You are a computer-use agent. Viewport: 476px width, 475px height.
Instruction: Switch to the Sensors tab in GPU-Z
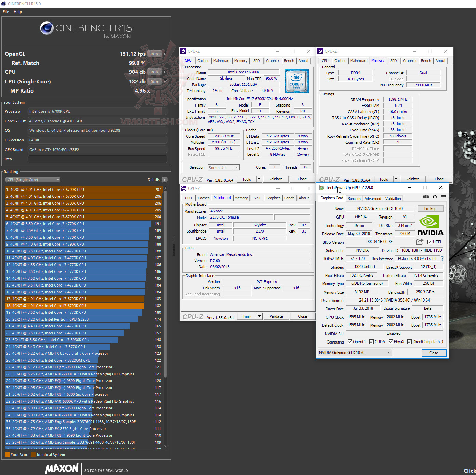354,198
